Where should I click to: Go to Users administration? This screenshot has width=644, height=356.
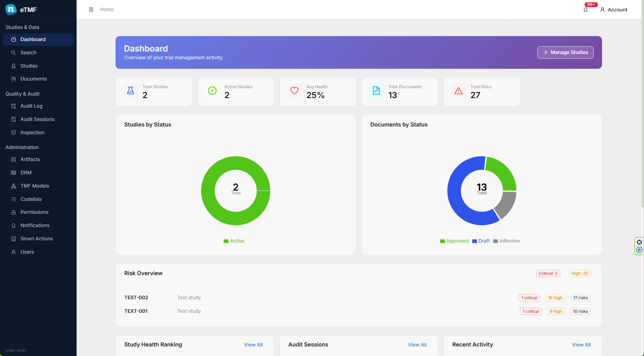point(38,252)
